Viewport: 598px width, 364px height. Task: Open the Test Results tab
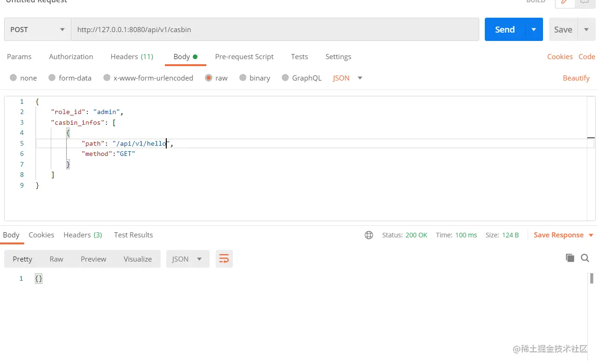[133, 235]
